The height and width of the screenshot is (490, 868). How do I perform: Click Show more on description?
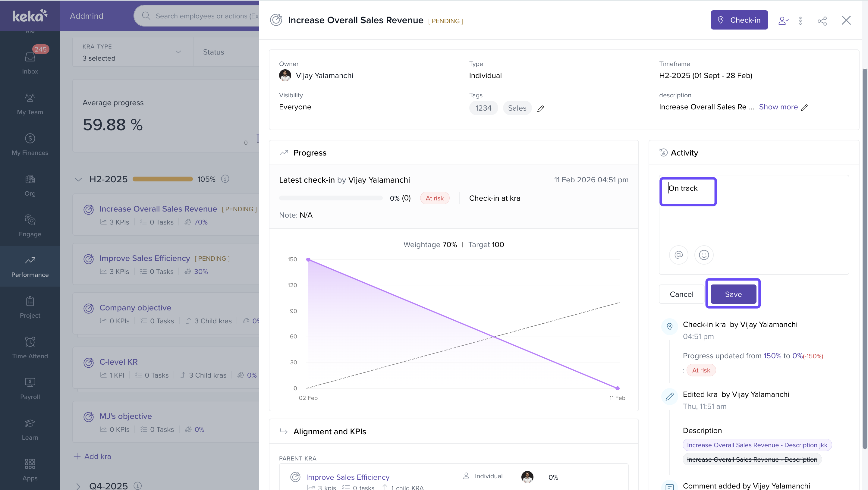click(778, 107)
